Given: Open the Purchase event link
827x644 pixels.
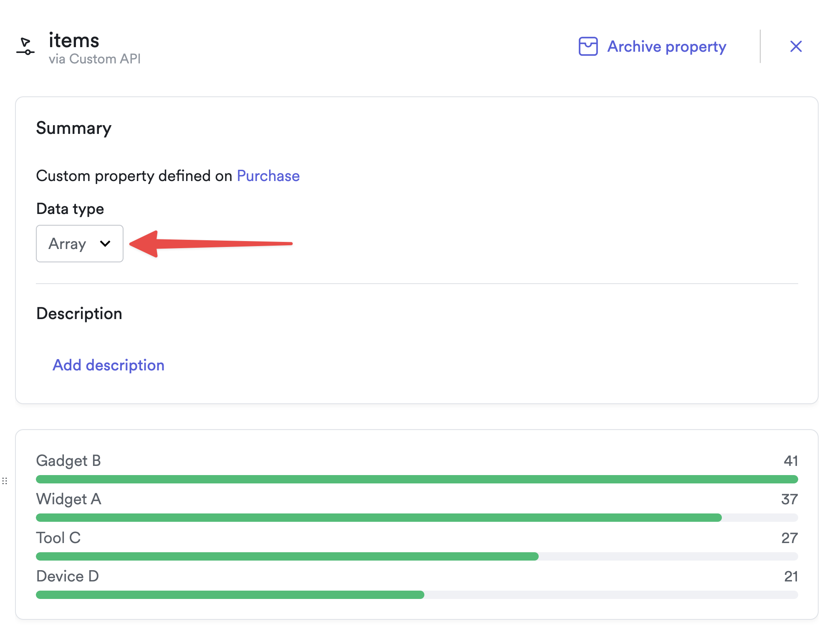Looking at the screenshot, I should click(x=268, y=176).
